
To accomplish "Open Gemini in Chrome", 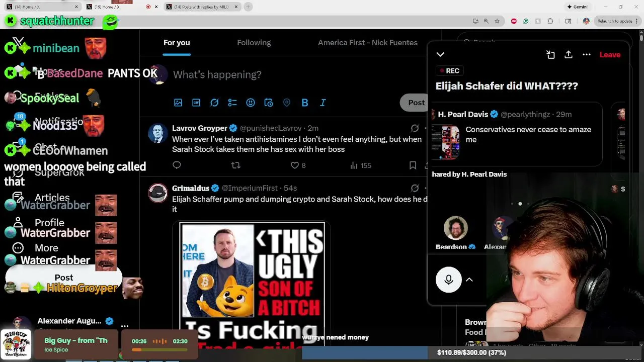I will point(577,7).
